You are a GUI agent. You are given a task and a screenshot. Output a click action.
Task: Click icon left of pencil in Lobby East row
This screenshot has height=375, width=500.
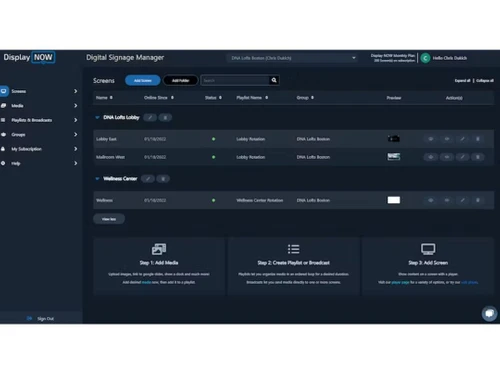tap(447, 139)
